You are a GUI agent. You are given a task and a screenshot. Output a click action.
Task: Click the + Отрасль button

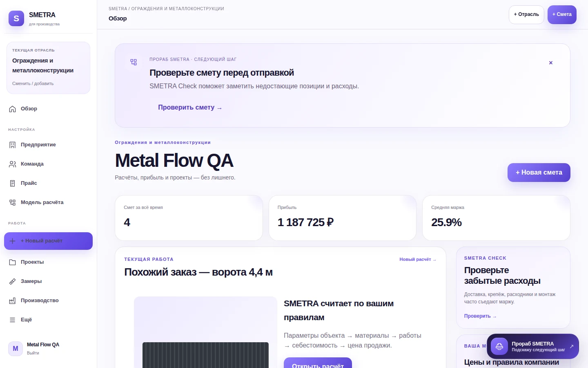526,15
